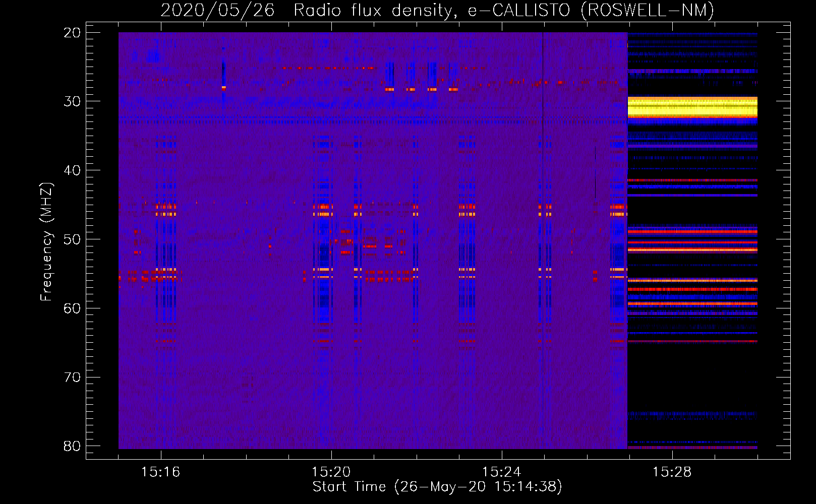Click the 'Frequency (MHZ)' axis label
816x504 pixels.
click(x=46, y=242)
